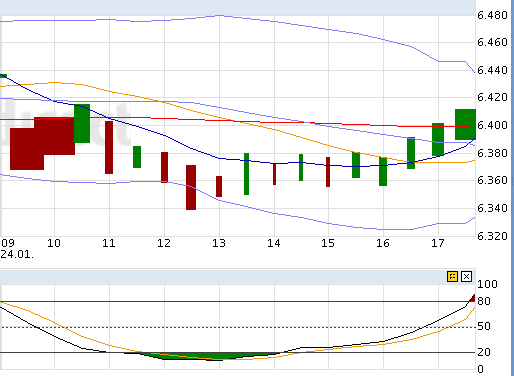Screen dimensions: 514x376
Task: Click the 6.320 price axis label
Action: coord(492,236)
